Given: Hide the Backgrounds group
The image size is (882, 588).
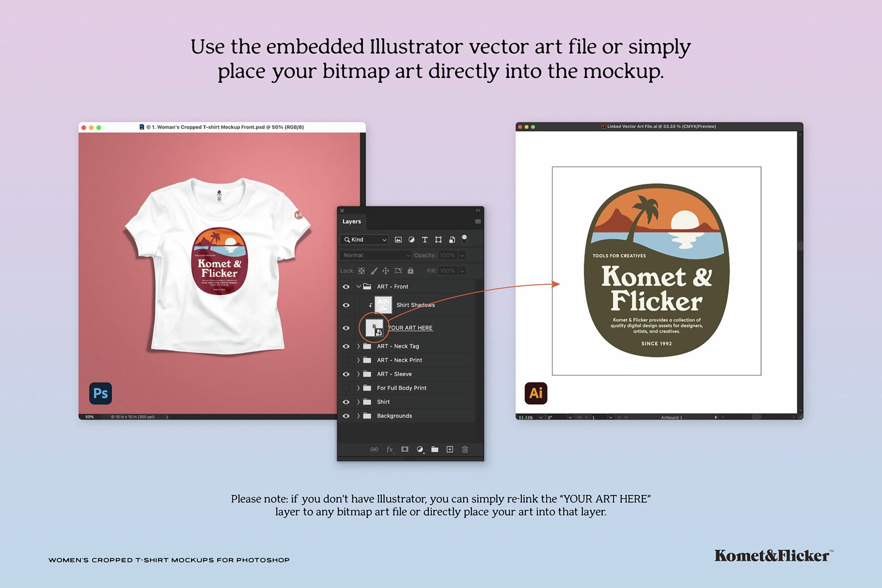Looking at the screenshot, I should tap(346, 416).
